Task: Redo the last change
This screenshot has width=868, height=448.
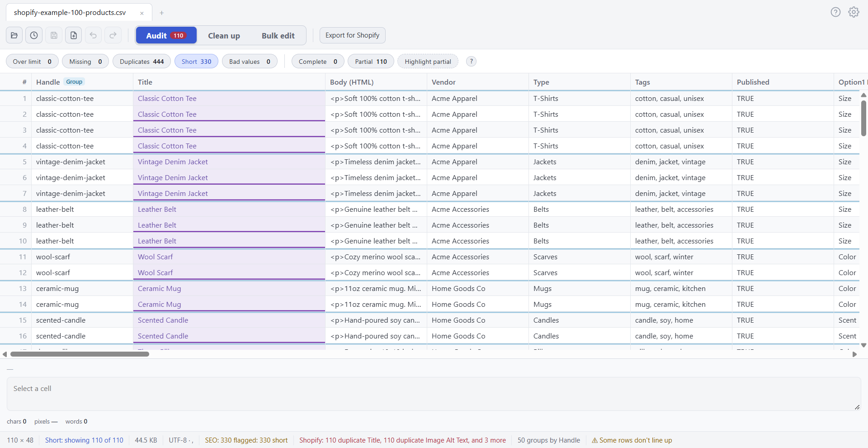Action: (113, 35)
